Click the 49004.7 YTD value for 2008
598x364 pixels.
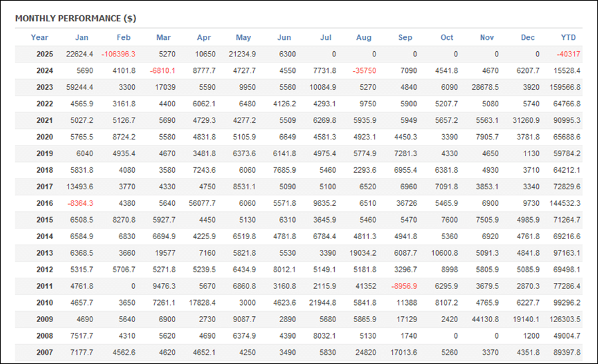[567, 336]
